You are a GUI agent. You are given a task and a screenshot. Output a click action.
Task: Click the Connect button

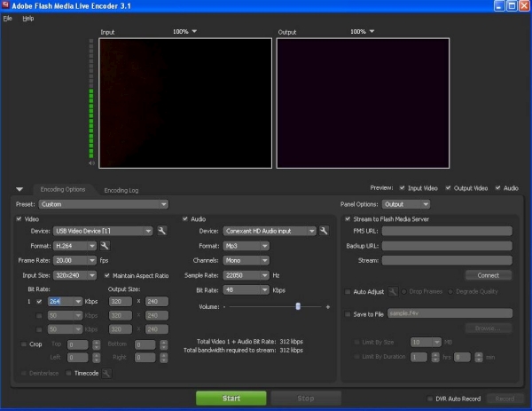point(489,275)
